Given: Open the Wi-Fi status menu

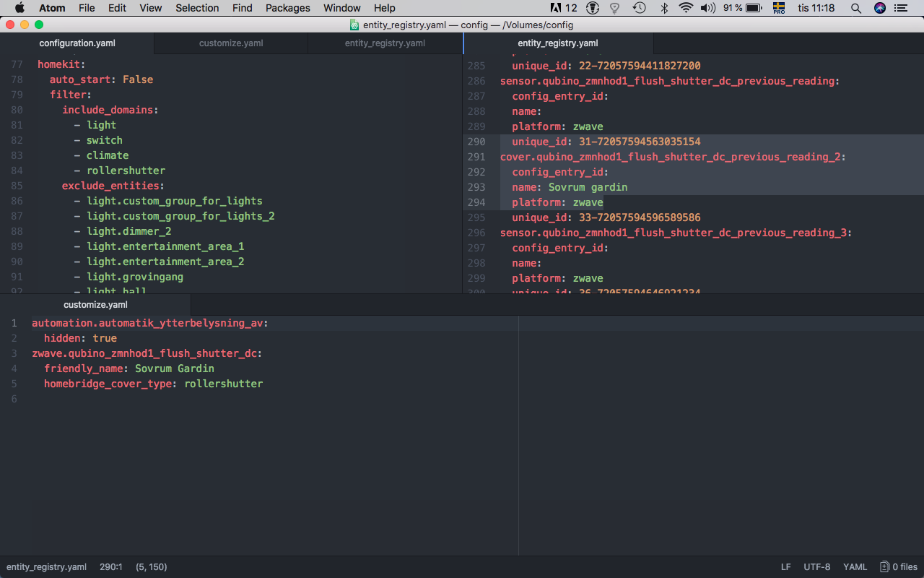Looking at the screenshot, I should 686,8.
